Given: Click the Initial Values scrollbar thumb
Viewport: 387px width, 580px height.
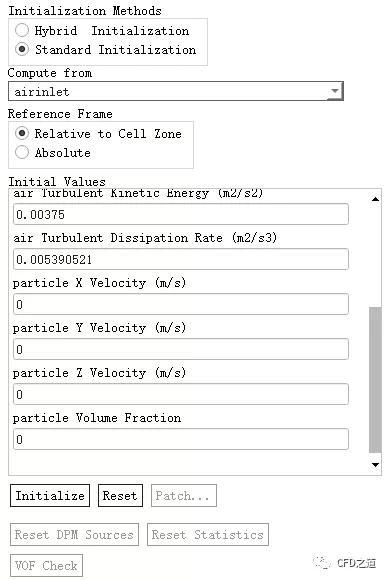Looking at the screenshot, I should click(375, 380).
